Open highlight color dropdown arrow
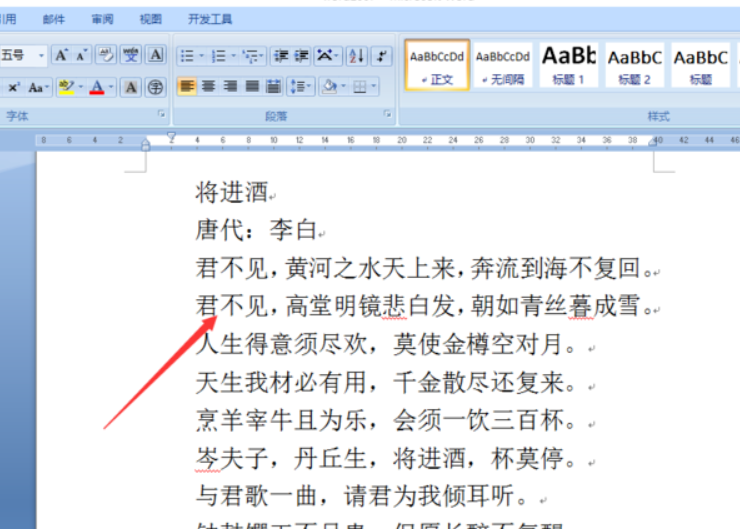 (x=81, y=87)
